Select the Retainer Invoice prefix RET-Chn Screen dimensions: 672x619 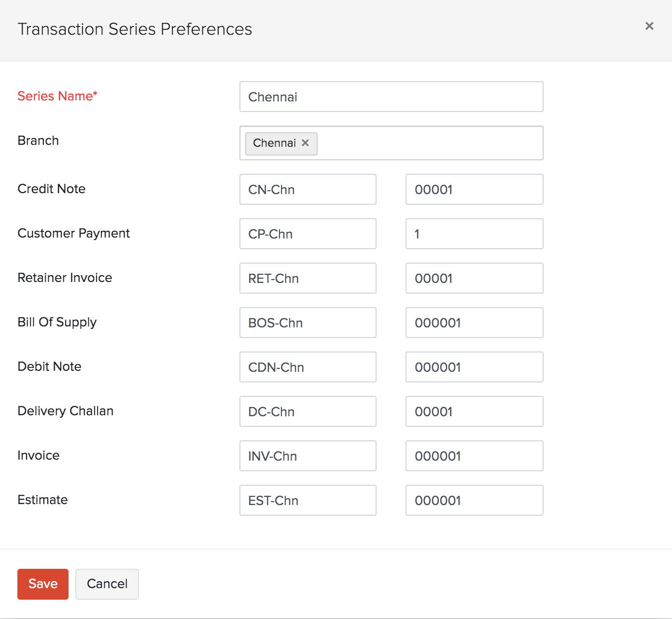tap(308, 278)
